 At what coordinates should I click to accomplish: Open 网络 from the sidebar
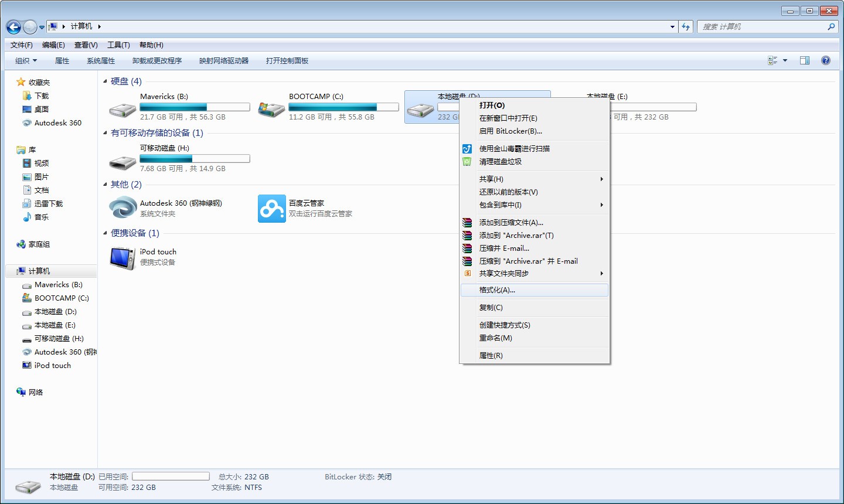pos(36,392)
